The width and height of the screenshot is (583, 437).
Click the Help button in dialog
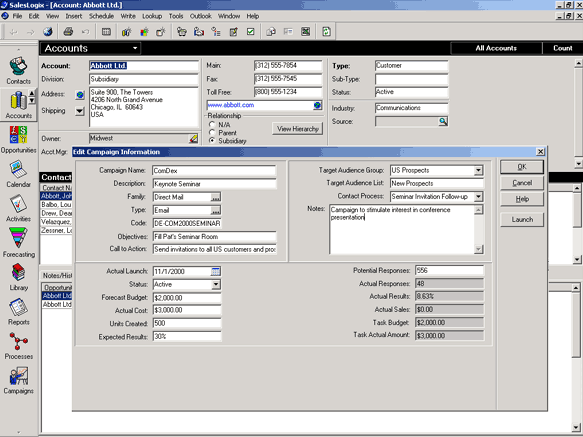(522, 199)
